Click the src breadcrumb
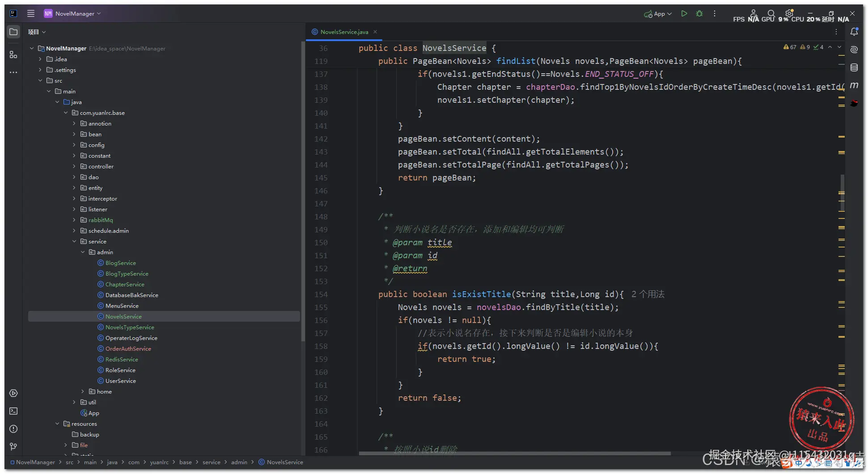The image size is (868, 474). [69, 462]
